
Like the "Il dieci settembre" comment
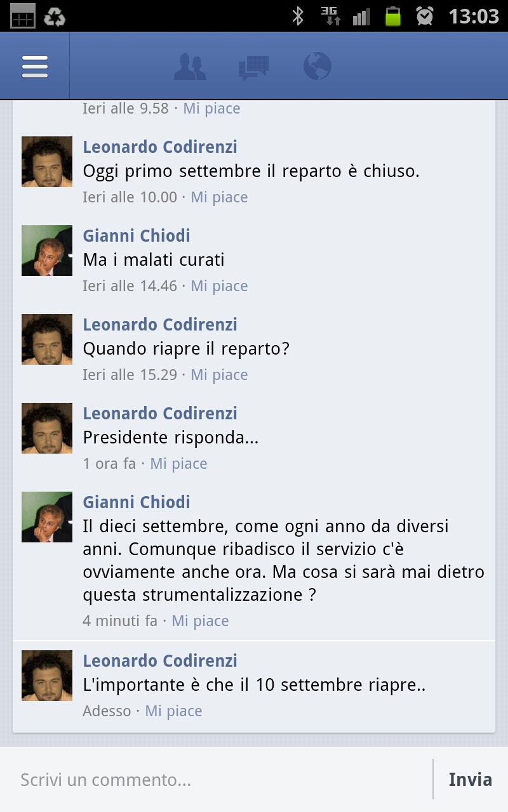(200, 621)
